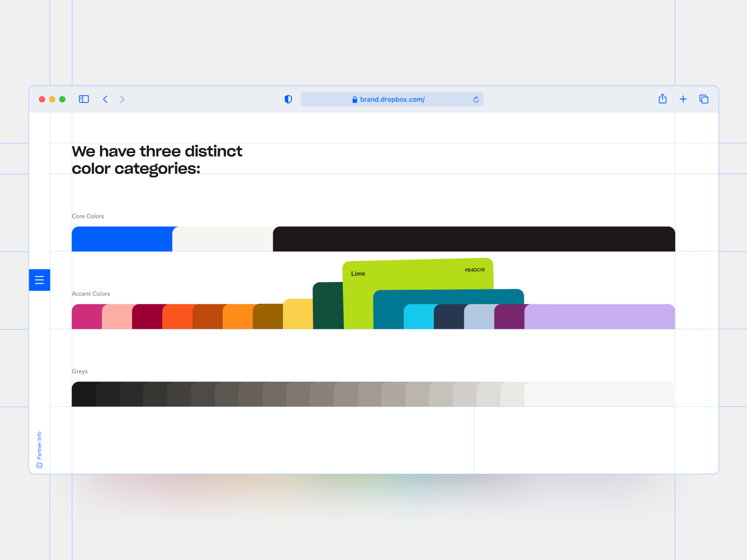The image size is (747, 560).
Task: Select the blue core color swatch
Action: 122,239
